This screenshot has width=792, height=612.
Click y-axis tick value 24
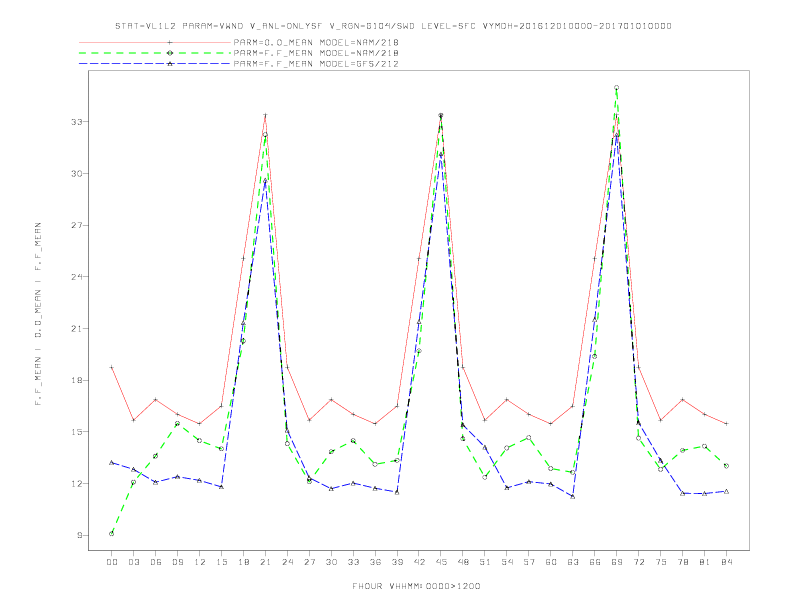pyautogui.click(x=76, y=277)
